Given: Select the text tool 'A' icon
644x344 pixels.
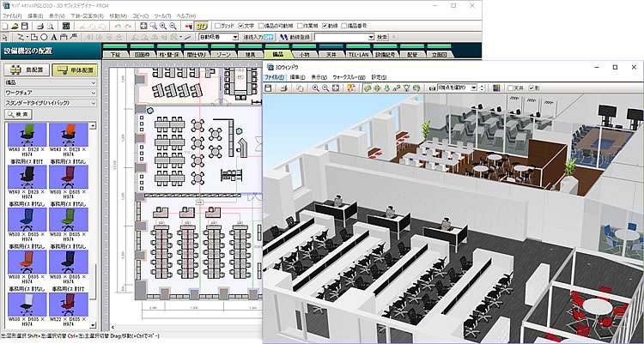Looking at the screenshot, I should tap(54, 38).
